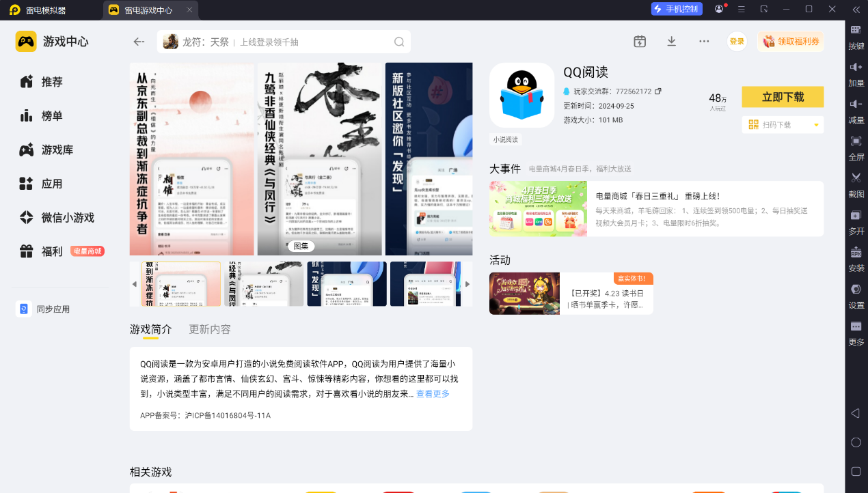Select second screenshot thumbnail
The image size is (868, 493).
click(264, 284)
